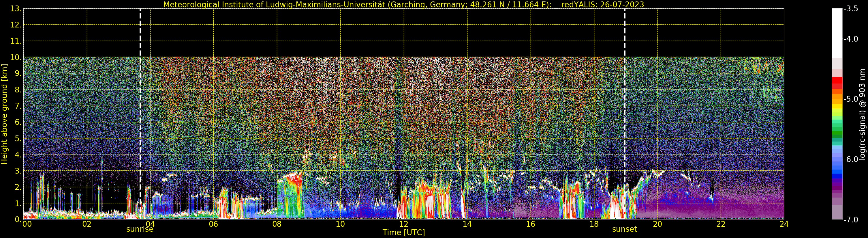Click the '18' time axis tick label
Image resolution: width=868 pixels, height=238 pixels.
[594, 224]
